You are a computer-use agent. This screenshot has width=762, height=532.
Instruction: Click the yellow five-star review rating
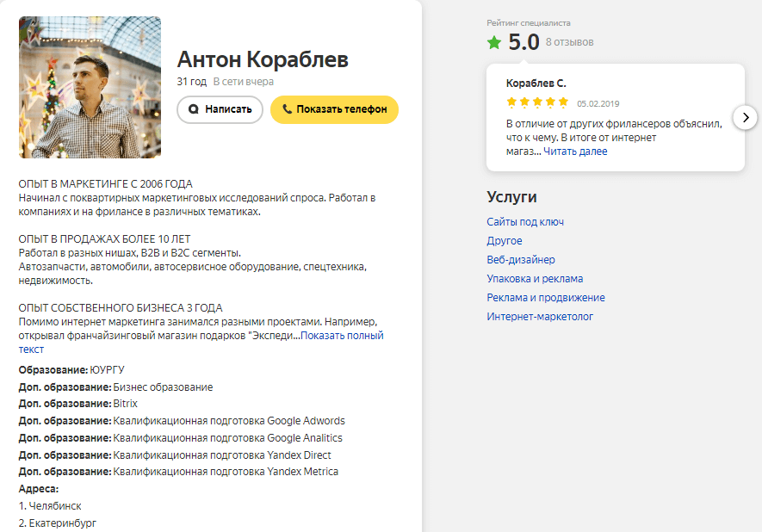pyautogui.click(x=537, y=102)
